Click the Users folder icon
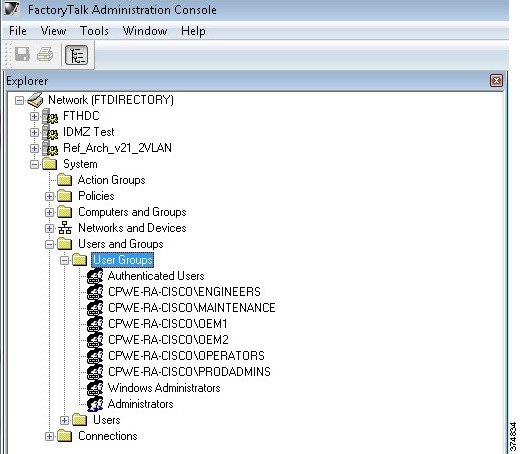Screen dimensions: 530x454 click(80, 420)
